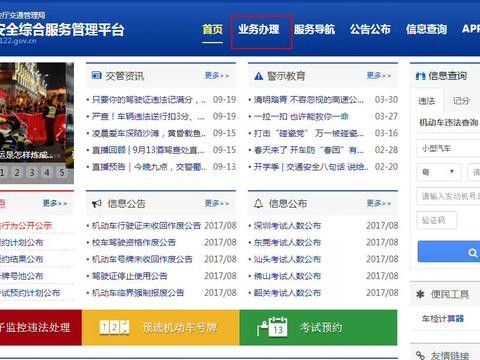Image resolution: width=480 pixels, height=360 pixels.
Task: Click the 友情链接 chain link icon
Action: click(420, 355)
